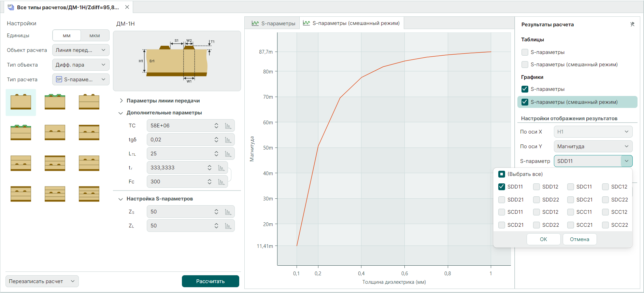This screenshot has width=644, height=293.
Task: Open the Тип объекта dropdown
Action: click(81, 65)
